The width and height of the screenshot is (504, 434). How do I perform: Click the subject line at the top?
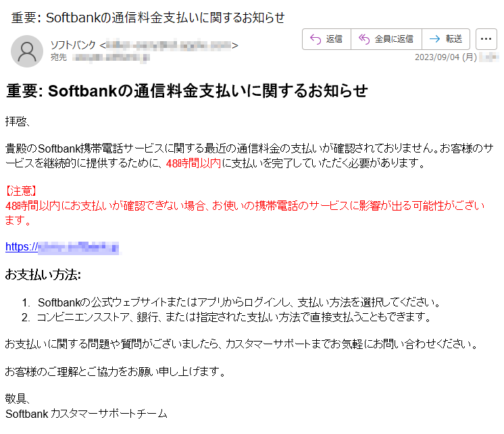tap(148, 17)
